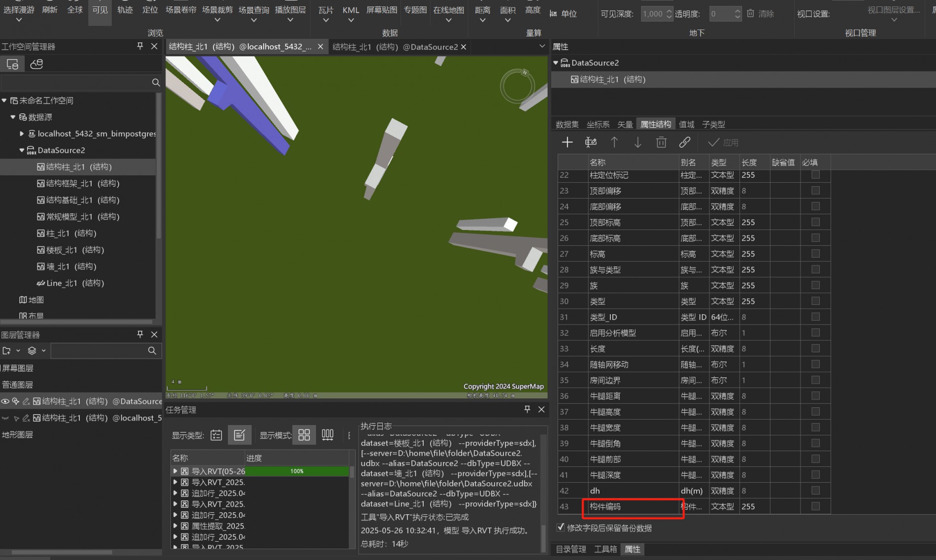Move field down with the down arrow icon
The height and width of the screenshot is (560, 936).
[x=638, y=142]
